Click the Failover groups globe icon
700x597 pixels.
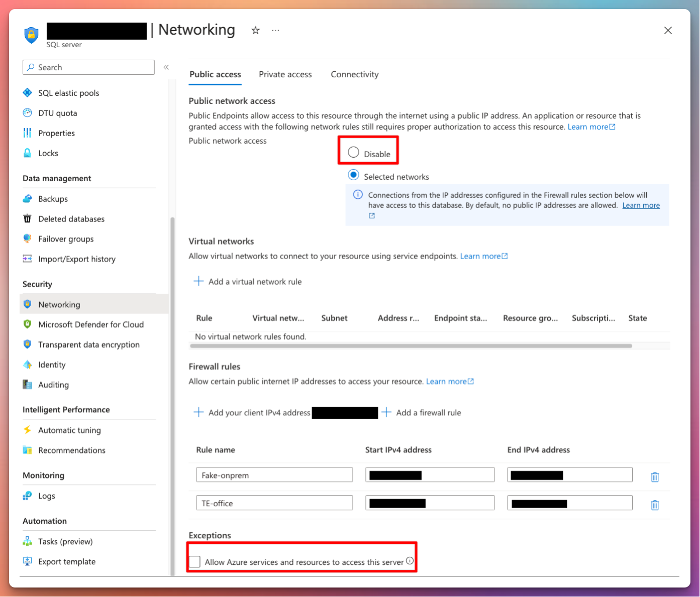[28, 239]
